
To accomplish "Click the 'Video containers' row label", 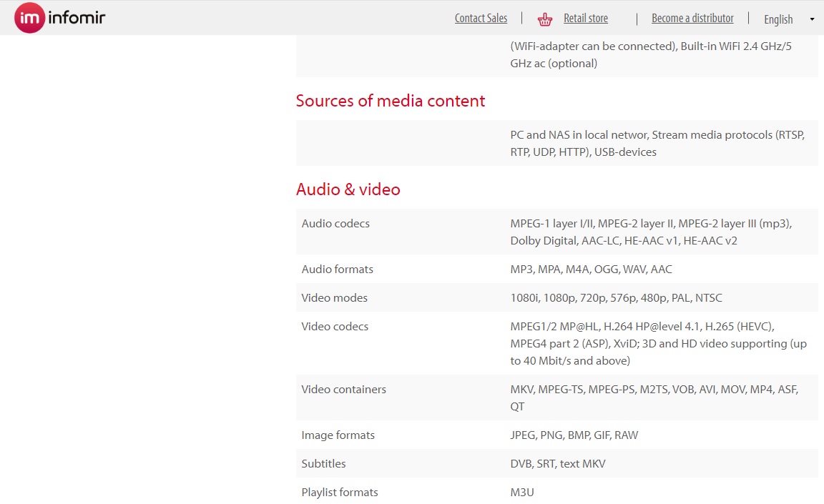I will coord(343,390).
